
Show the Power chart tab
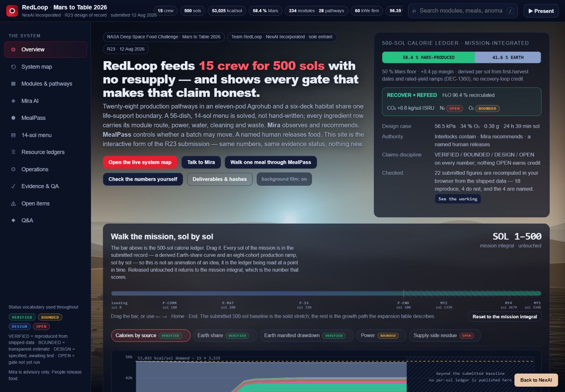coord(381,336)
